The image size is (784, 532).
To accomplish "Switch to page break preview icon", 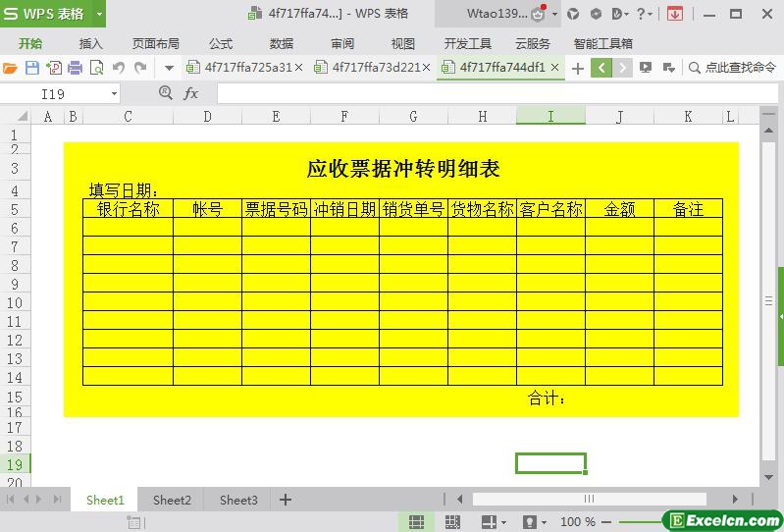I will (452, 522).
